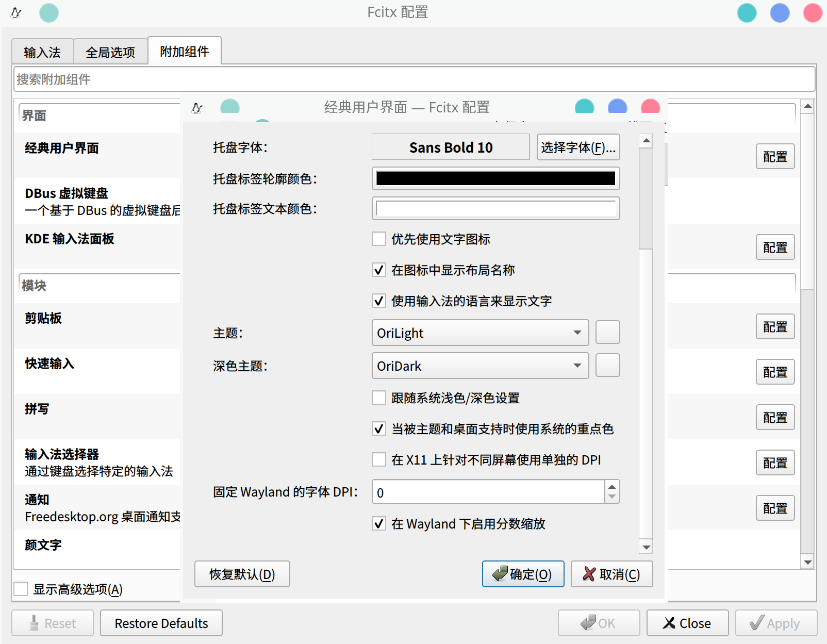Click the teal circle button beside the main window's penguin icon

tap(49, 12)
